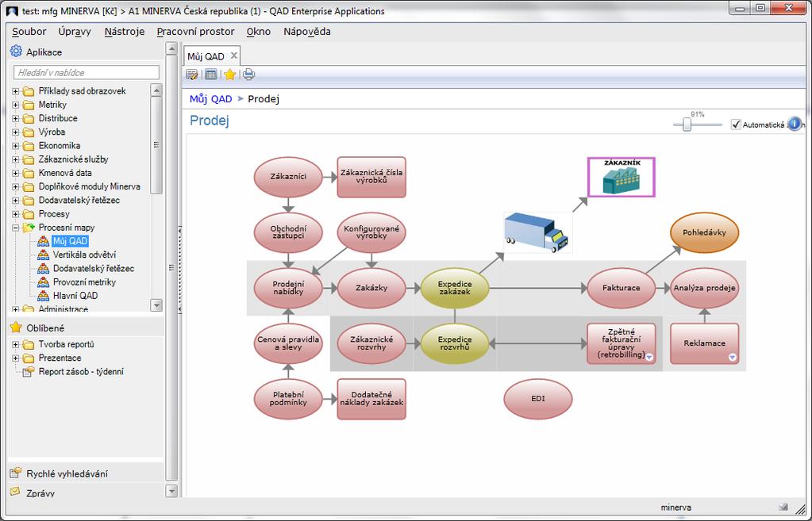Click the status bar icon next to minerva
Viewport: 812px width, 521px height.
[783, 508]
